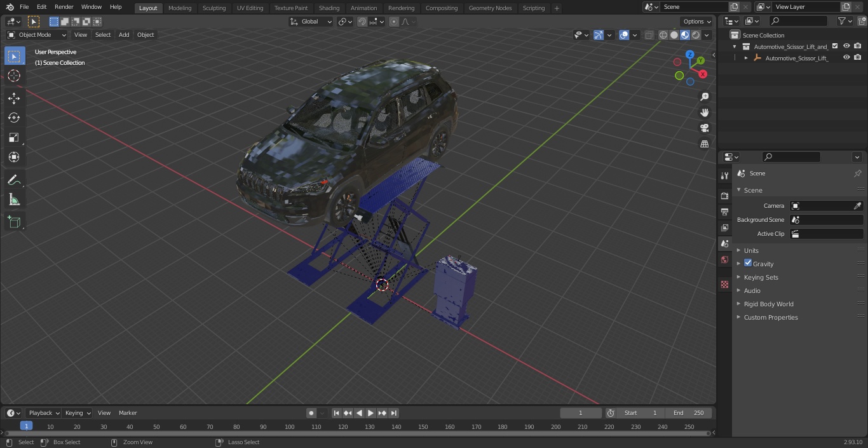
Task: Click the hand pan view gizmo
Action: click(704, 112)
